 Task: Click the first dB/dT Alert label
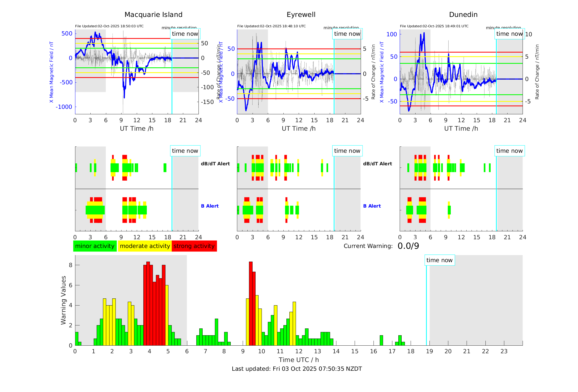click(215, 164)
